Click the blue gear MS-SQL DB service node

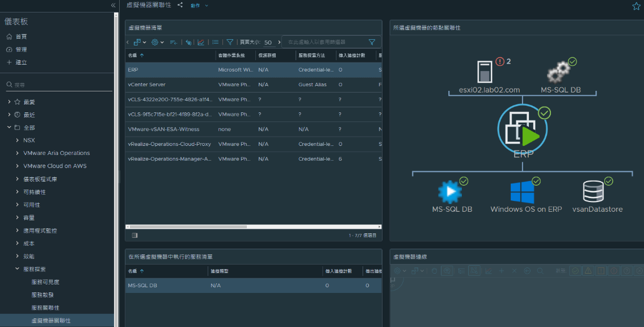click(450, 192)
